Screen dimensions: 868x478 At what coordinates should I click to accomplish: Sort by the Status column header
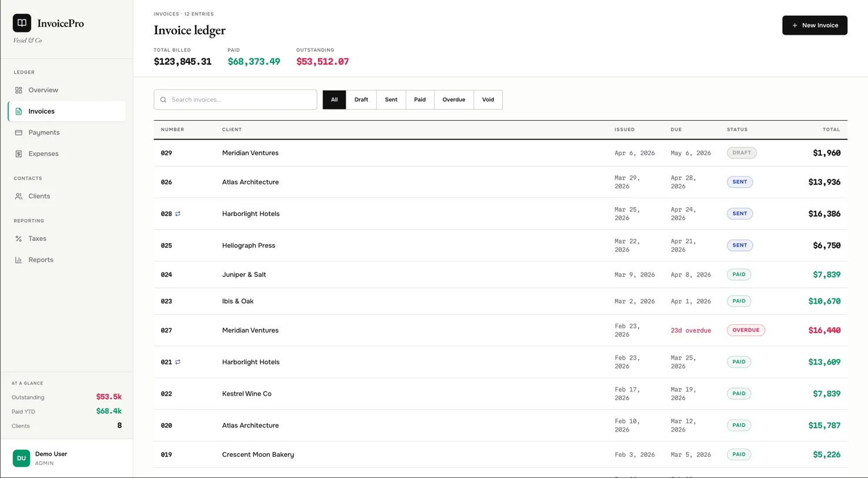click(x=737, y=130)
